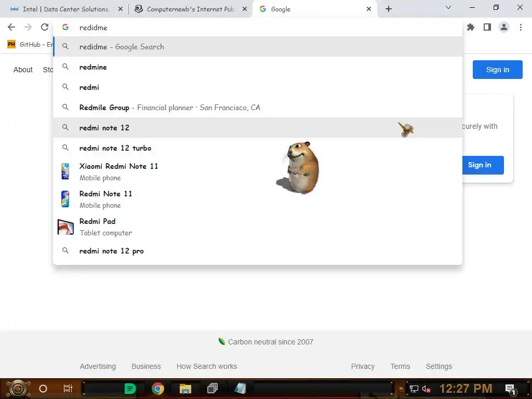Image resolution: width=532 pixels, height=399 pixels.
Task: Click the browser forward arrow
Action: (x=28, y=27)
